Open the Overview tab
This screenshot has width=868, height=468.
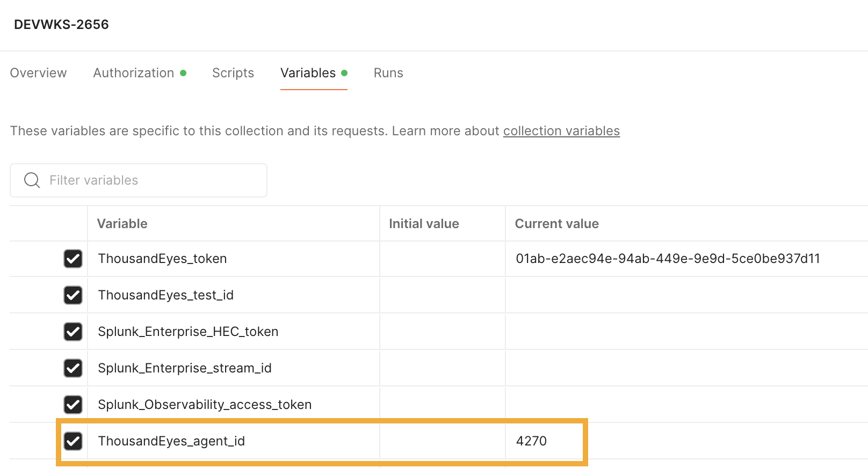tap(38, 73)
